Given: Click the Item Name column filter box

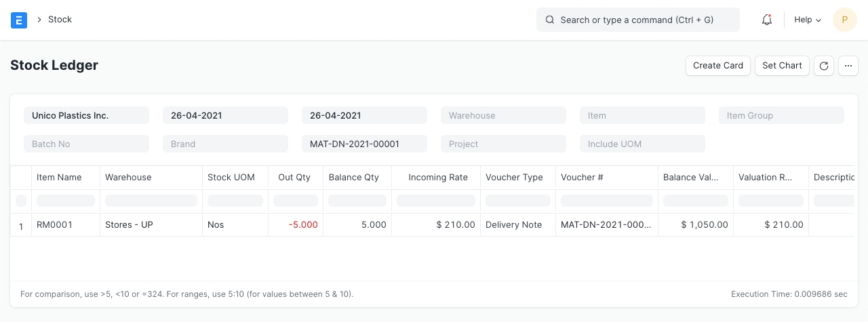Looking at the screenshot, I should click(66, 201).
